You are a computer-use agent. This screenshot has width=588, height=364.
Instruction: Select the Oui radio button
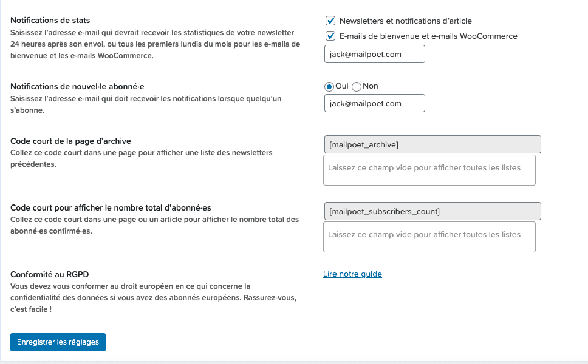(x=329, y=86)
